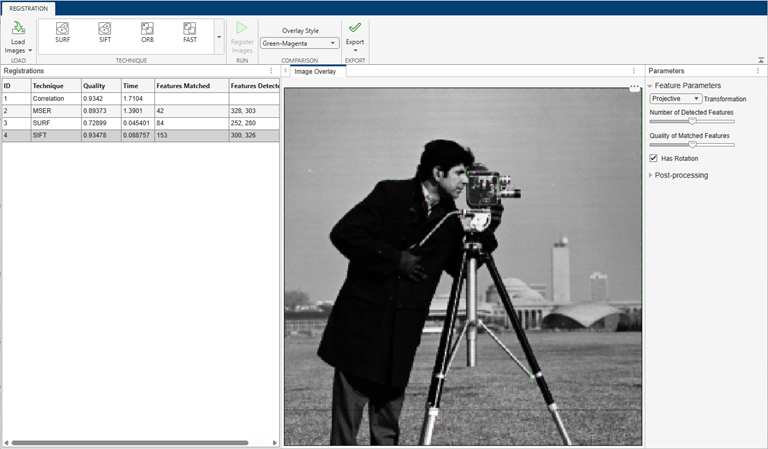
Task: Click the Features Detected column header
Action: pyautogui.click(x=254, y=86)
